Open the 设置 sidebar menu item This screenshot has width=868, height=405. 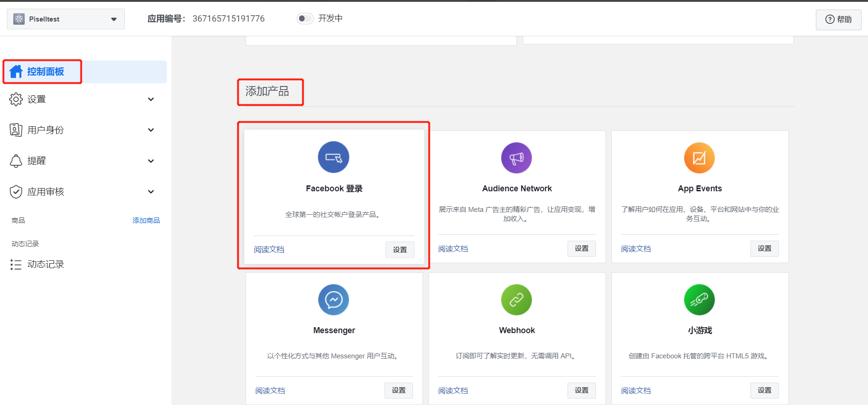[x=85, y=99]
